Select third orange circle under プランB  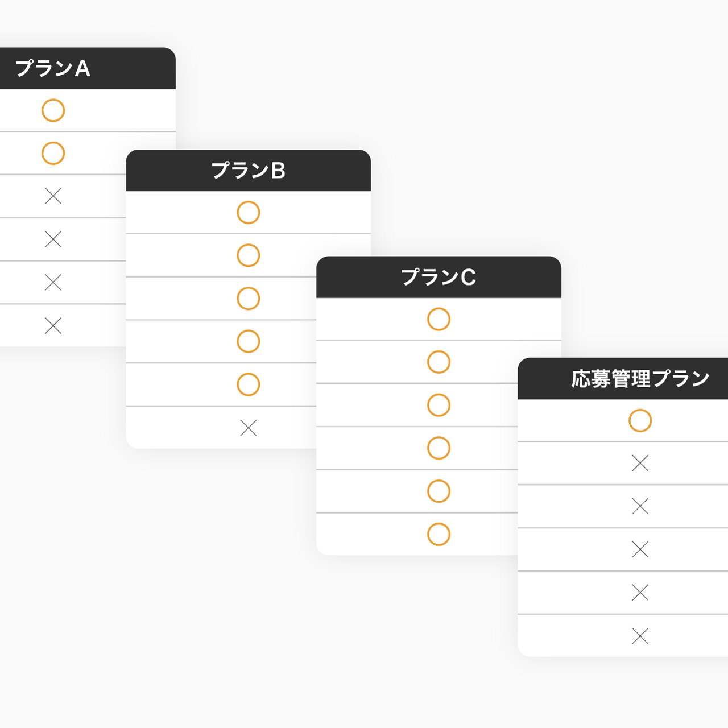click(x=248, y=299)
